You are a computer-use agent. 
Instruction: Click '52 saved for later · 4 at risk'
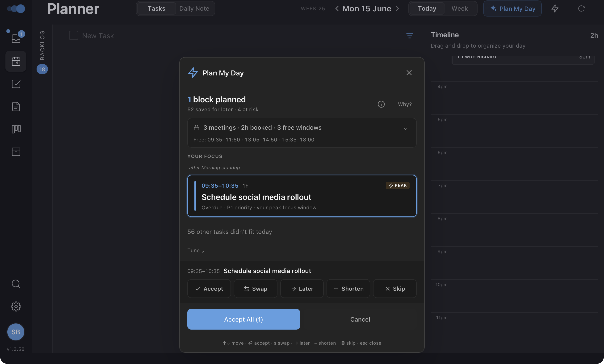(223, 109)
